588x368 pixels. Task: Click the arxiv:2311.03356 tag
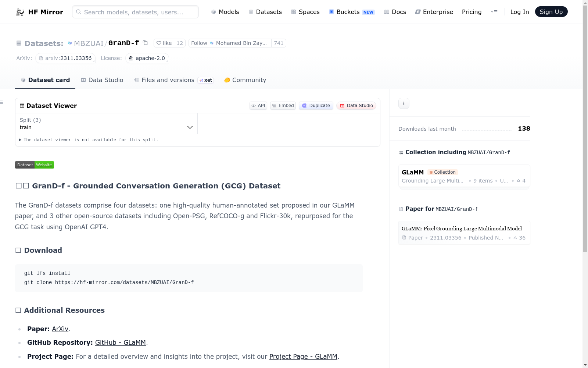click(65, 58)
